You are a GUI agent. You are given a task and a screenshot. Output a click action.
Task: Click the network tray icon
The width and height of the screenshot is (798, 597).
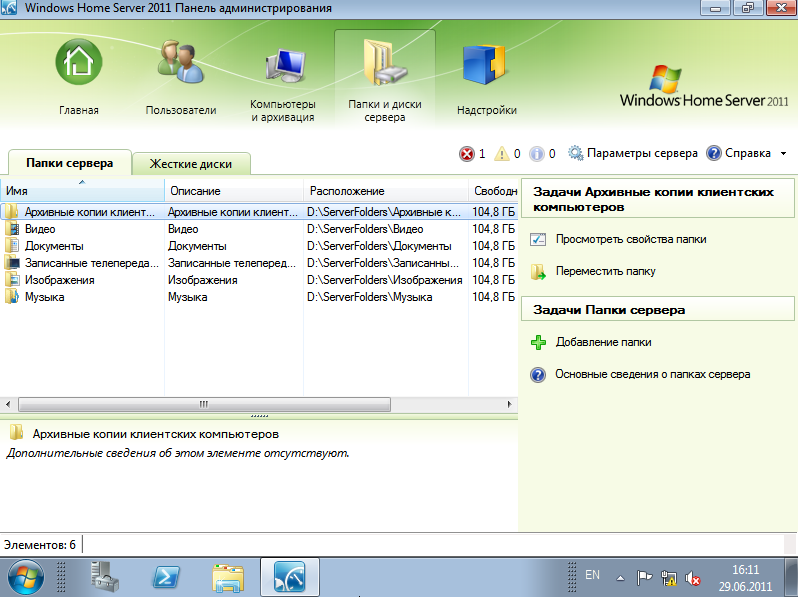[669, 578]
